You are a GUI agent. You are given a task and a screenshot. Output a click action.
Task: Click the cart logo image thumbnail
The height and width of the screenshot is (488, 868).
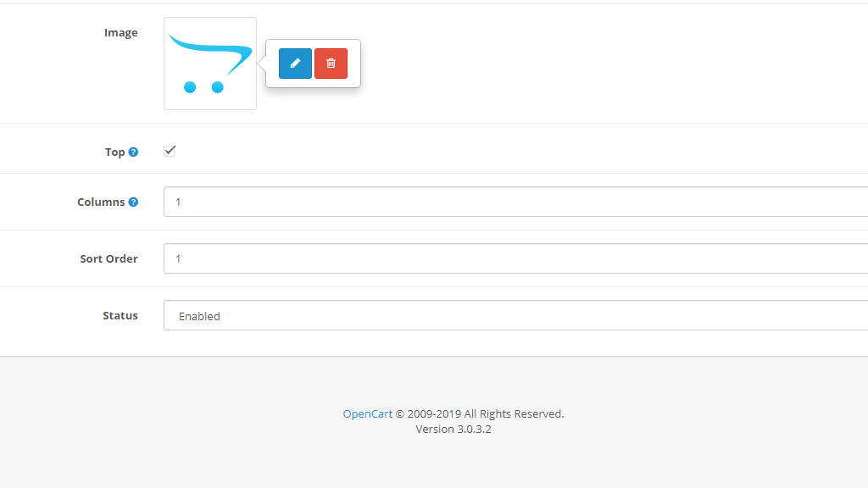coord(209,63)
